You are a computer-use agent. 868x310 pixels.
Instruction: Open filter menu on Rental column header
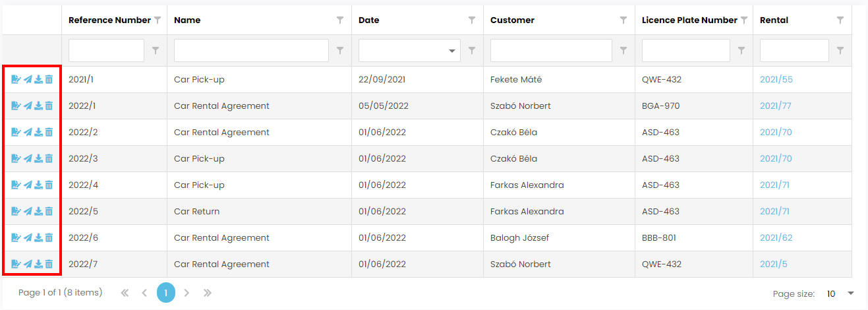(840, 20)
